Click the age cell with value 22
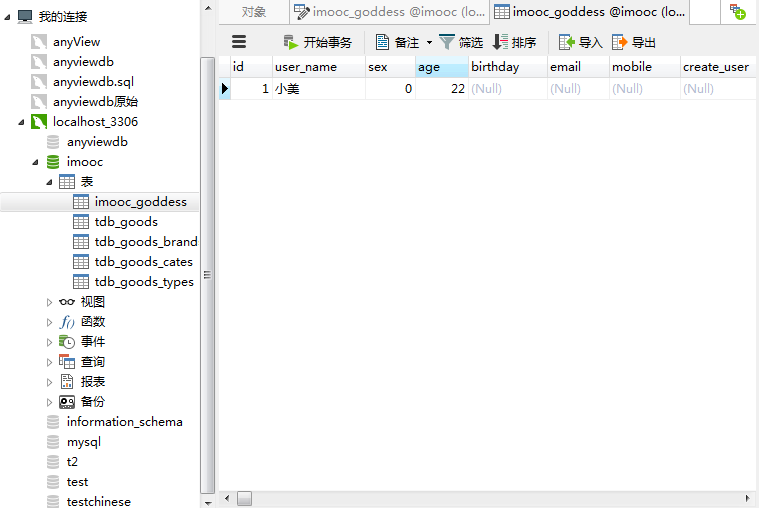 point(442,89)
